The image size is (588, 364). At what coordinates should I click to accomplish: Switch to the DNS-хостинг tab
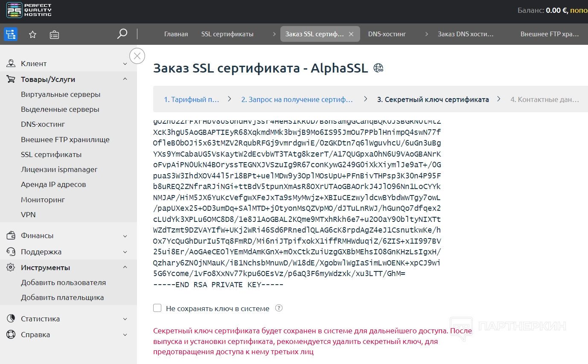[x=387, y=34]
